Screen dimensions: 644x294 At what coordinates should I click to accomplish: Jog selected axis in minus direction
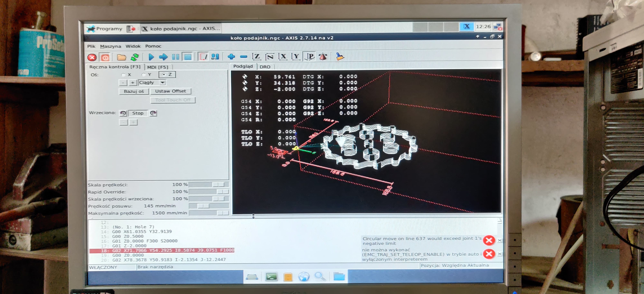123,83
